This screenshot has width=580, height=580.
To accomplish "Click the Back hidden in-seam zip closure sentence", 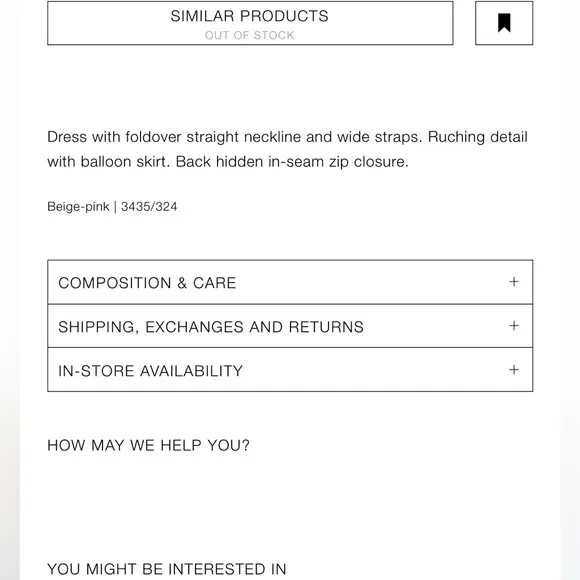I will pos(292,162).
